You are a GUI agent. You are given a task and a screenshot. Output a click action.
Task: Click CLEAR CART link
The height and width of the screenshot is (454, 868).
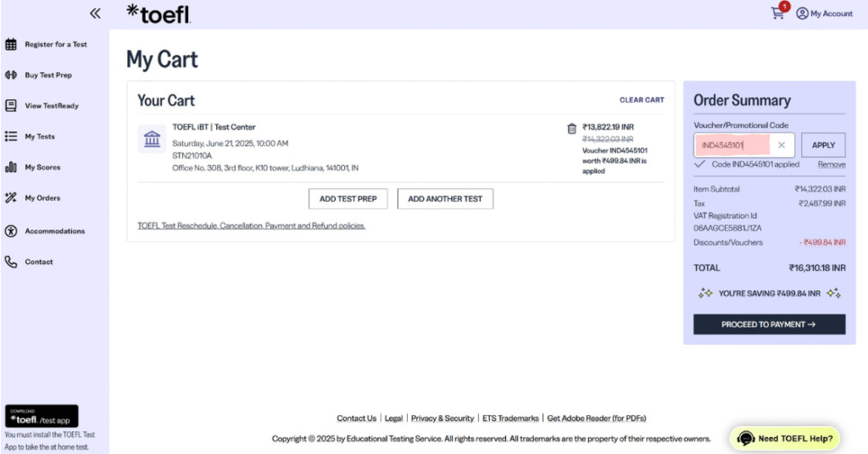pyautogui.click(x=642, y=100)
